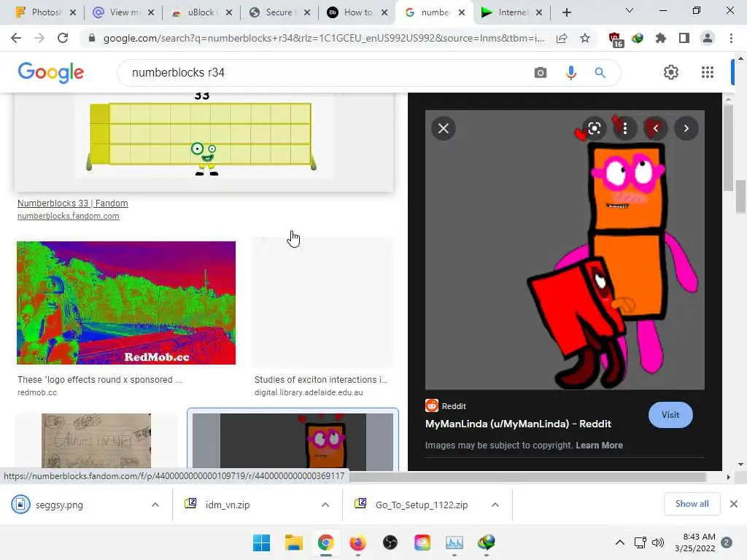Screen dimensions: 747x560
Task: Open the Chrome profile avatar
Action: [x=708, y=38]
